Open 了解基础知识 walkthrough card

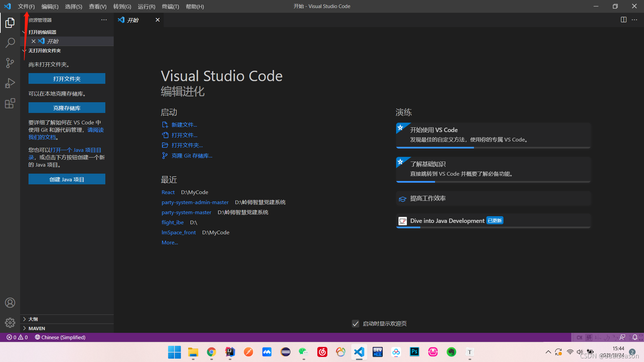point(493,170)
